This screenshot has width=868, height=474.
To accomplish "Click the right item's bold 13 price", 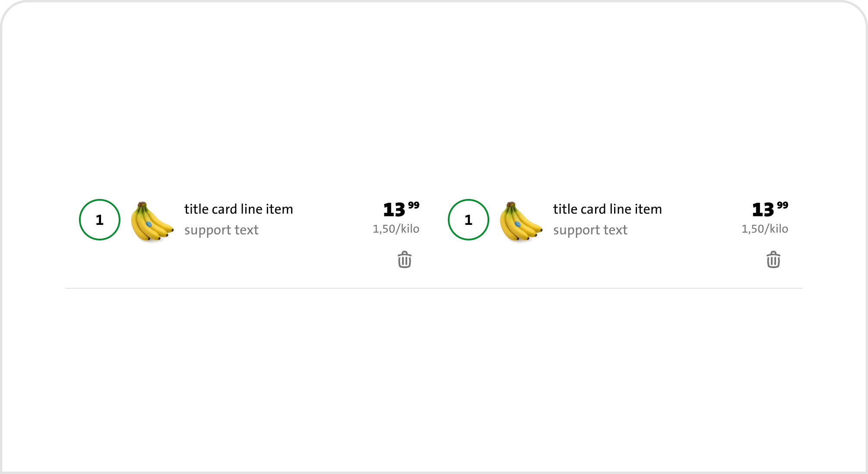I will click(x=763, y=210).
